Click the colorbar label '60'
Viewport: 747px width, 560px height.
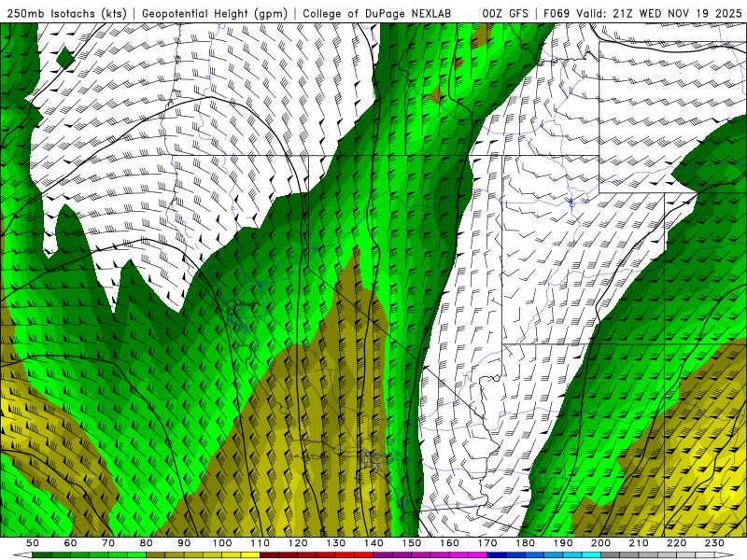(71, 543)
